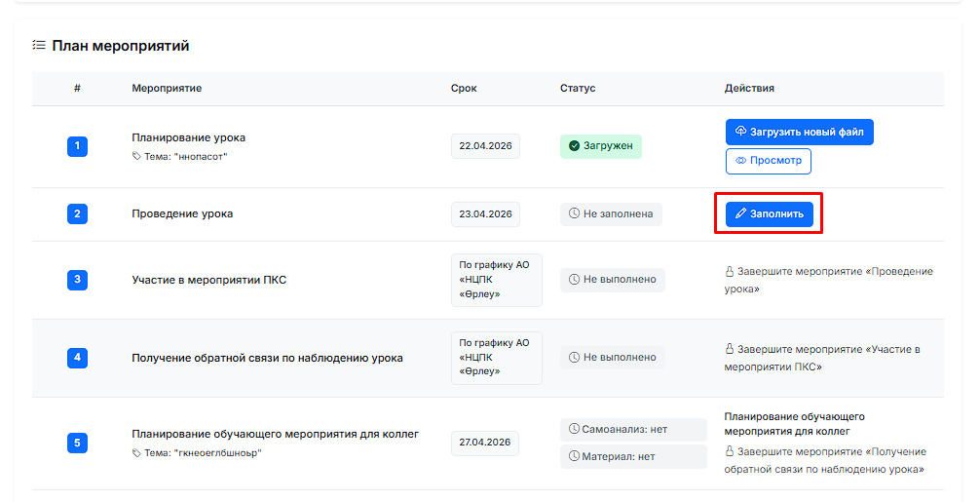This screenshot has width=980, height=502.
Task: Click Не выполнено in Получение обратной связи row
Action: [x=613, y=358]
